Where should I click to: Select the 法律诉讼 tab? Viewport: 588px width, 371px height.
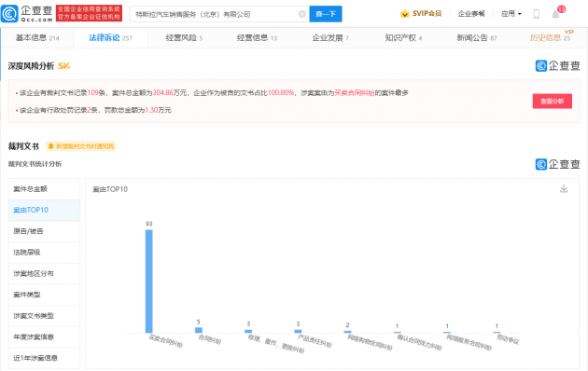click(x=111, y=38)
